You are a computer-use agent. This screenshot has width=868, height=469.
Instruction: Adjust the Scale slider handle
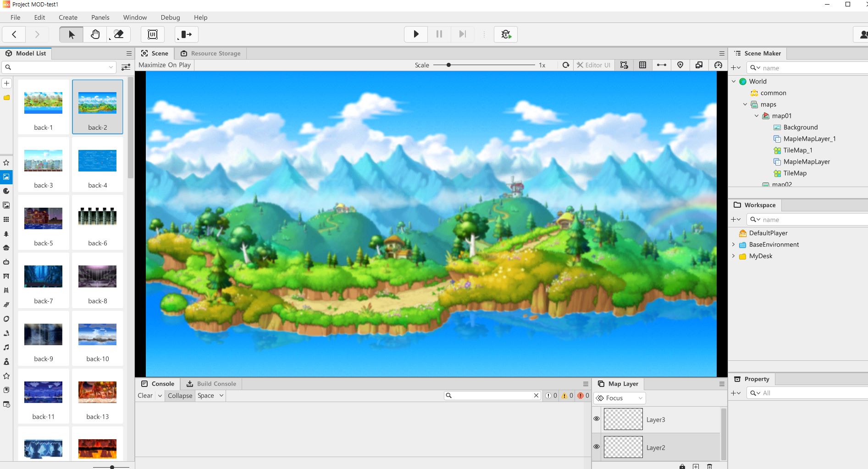point(448,65)
